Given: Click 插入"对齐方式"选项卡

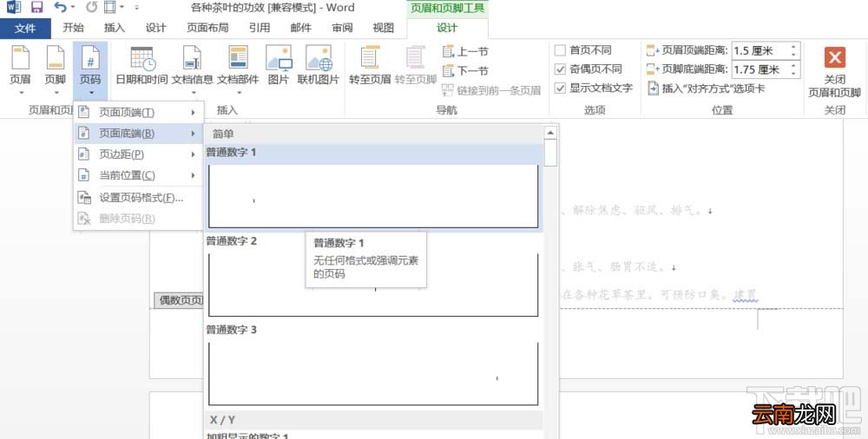Looking at the screenshot, I should coord(706,88).
